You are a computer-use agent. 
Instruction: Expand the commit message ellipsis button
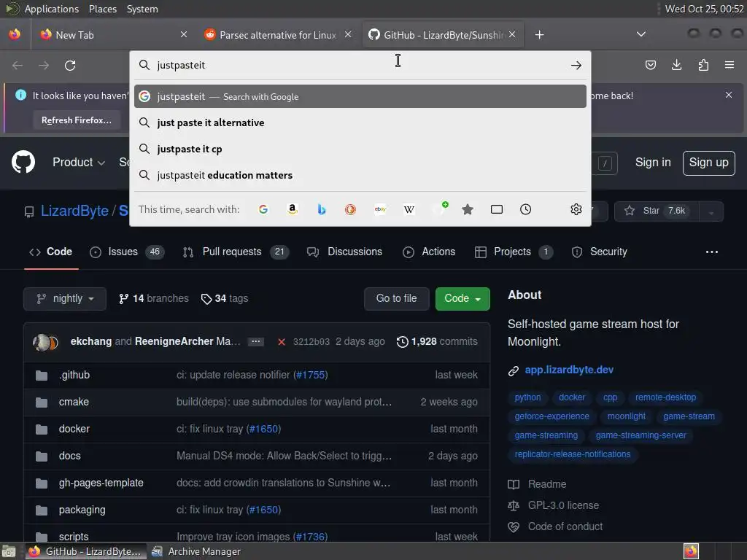(x=256, y=341)
